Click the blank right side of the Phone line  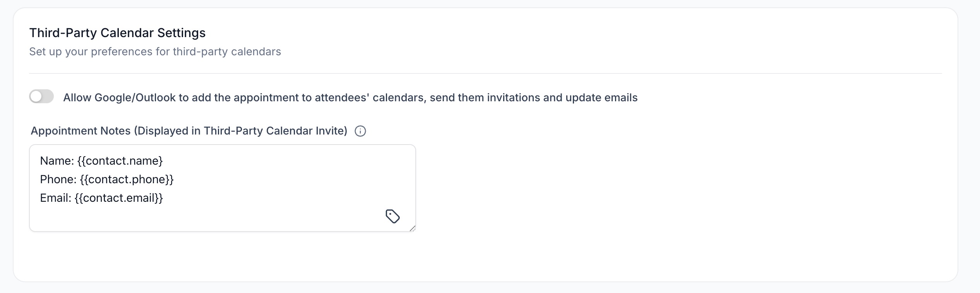tap(294, 179)
